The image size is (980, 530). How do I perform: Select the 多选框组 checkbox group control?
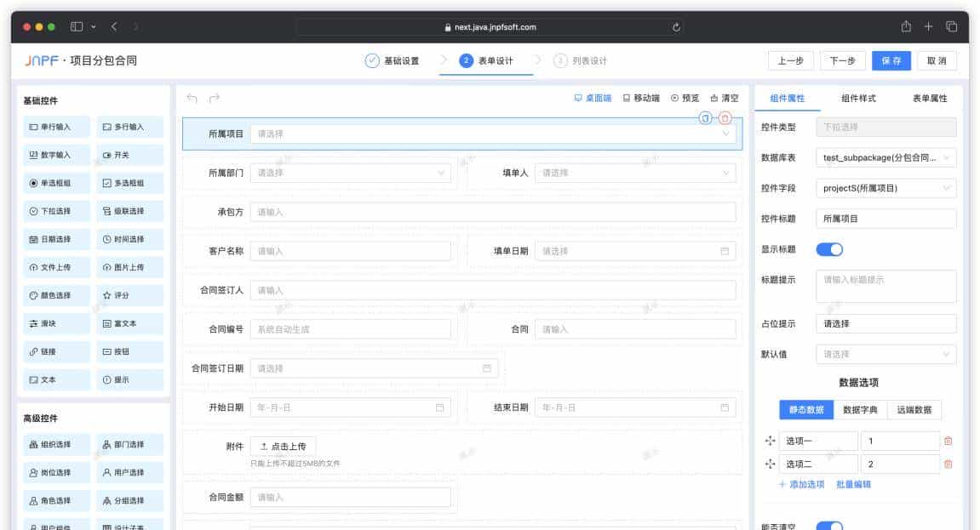click(x=129, y=183)
